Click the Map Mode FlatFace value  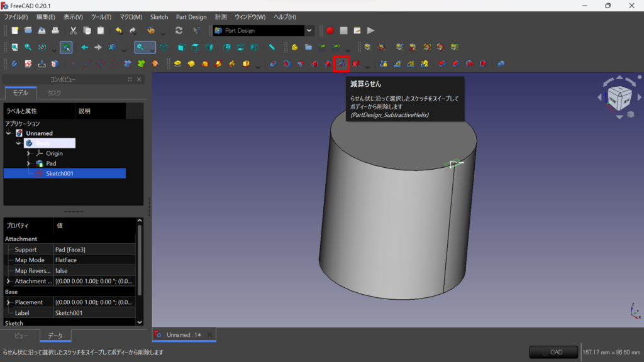pyautogui.click(x=94, y=260)
